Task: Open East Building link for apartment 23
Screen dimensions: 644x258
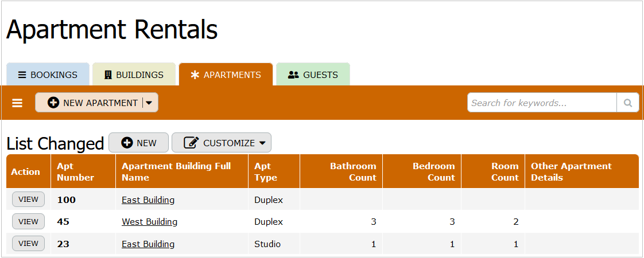Action: 148,244
